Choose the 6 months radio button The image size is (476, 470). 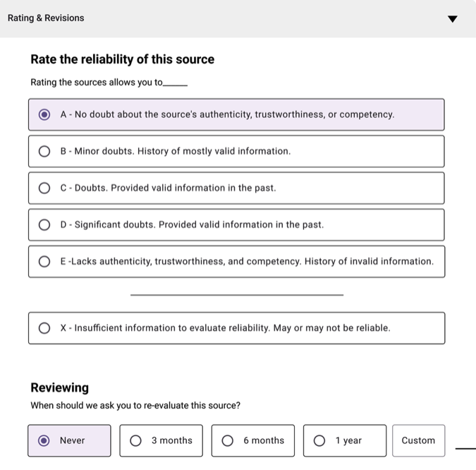click(228, 440)
